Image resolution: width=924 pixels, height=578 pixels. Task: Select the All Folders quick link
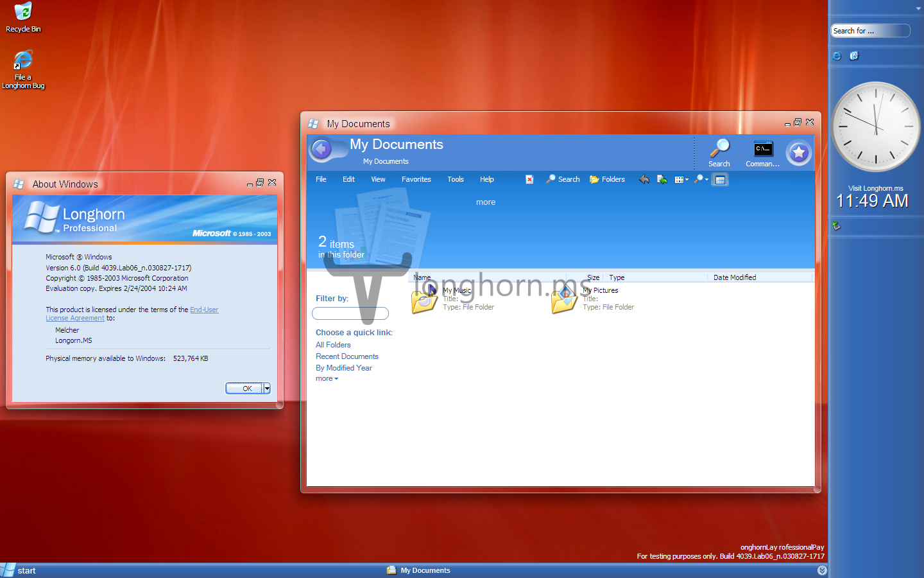(333, 345)
